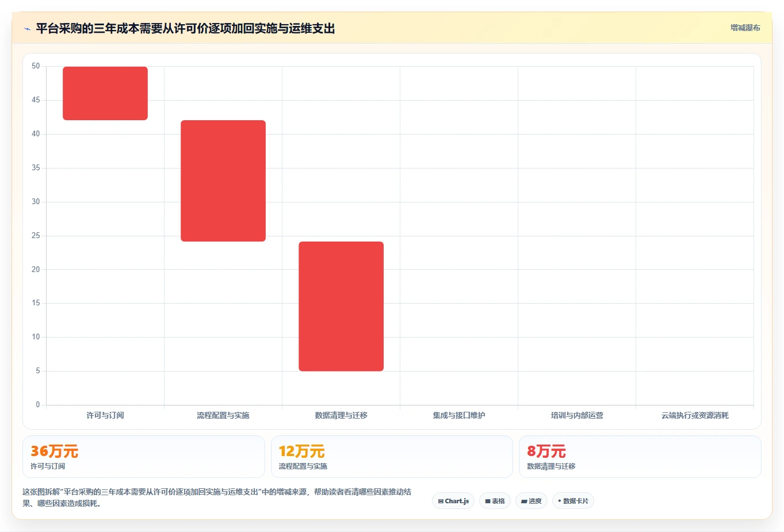Select the 数据卡片 tag chip
Viewport: 784px width, 532px height.
pos(573,501)
